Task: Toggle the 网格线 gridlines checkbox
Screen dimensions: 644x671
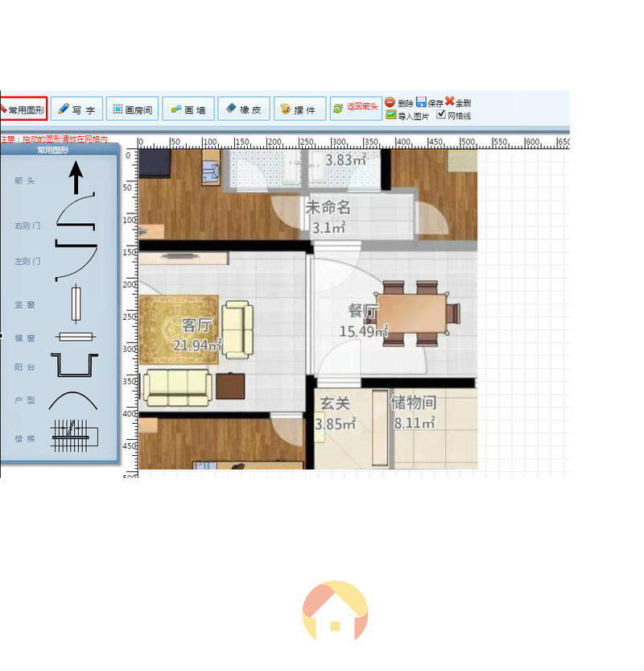Action: [x=441, y=114]
